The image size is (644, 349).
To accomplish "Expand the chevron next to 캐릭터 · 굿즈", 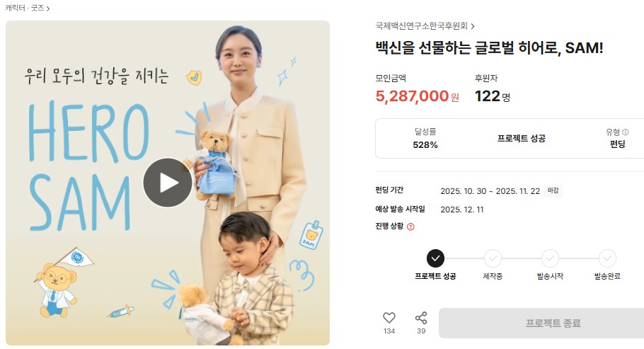I will 48,8.
